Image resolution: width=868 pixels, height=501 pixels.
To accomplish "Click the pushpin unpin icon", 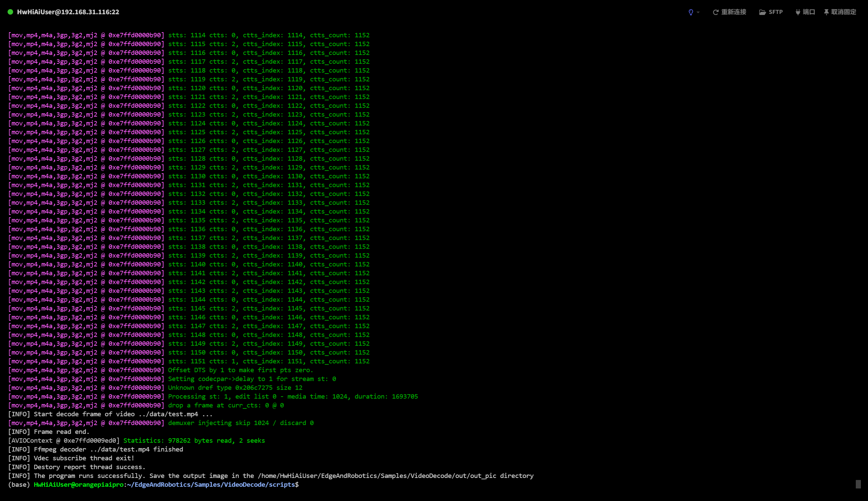I will [x=826, y=12].
